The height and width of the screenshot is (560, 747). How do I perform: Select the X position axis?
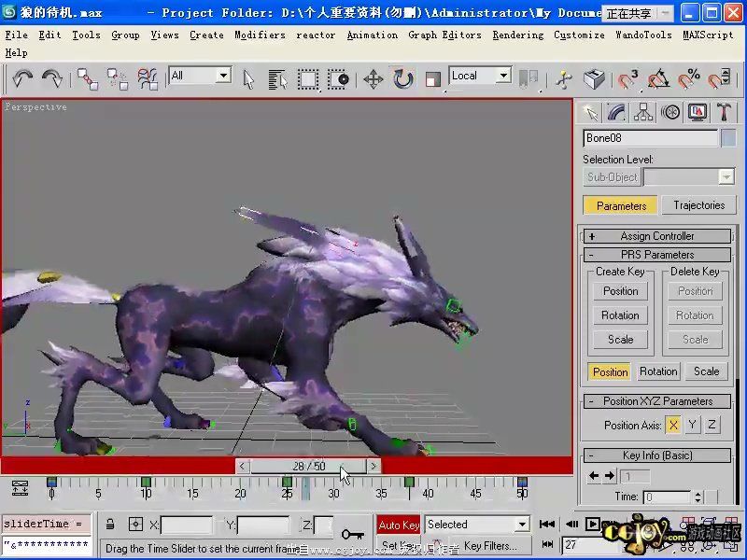pos(672,425)
